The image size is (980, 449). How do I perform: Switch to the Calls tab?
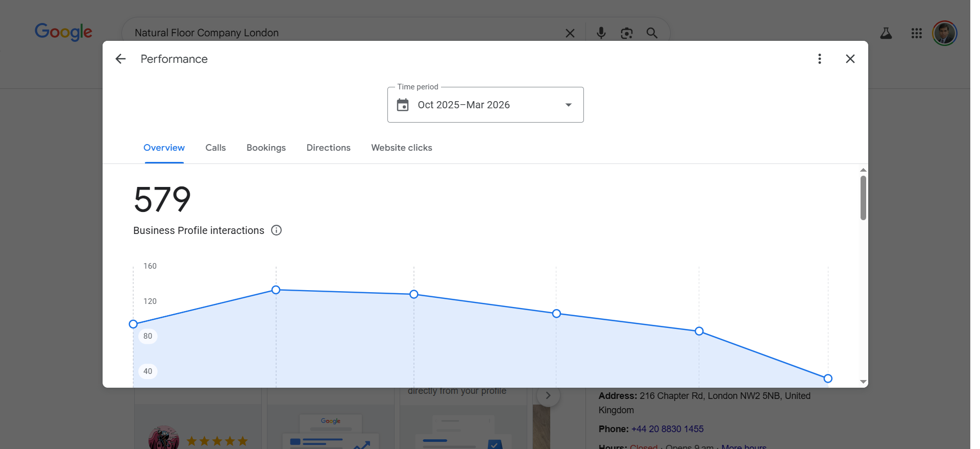click(x=215, y=148)
